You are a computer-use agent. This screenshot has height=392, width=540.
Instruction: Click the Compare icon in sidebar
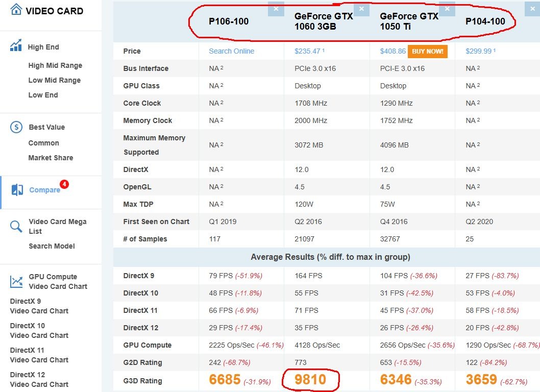pyautogui.click(x=17, y=190)
